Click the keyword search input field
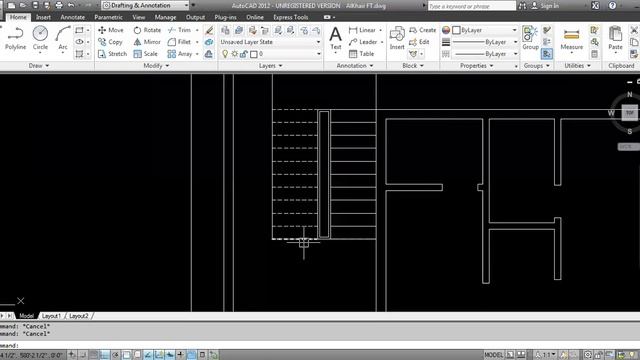Viewport: 640px width, 360px height. pos(472,6)
